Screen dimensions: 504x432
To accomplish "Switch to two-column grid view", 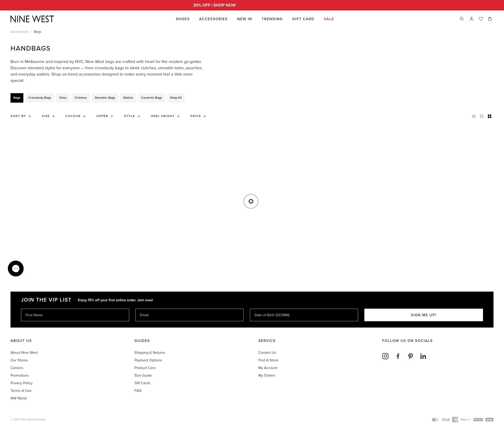I will 482,116.
